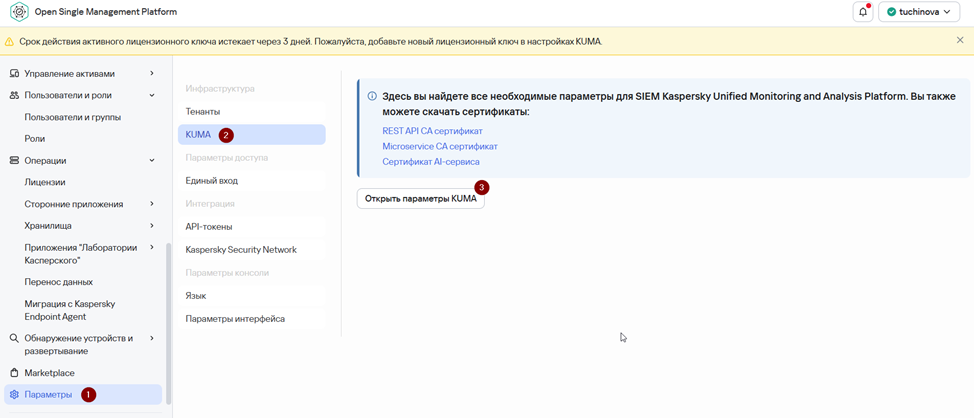This screenshot has height=418, width=974.
Task: Open API-токены settings tab
Action: (252, 227)
